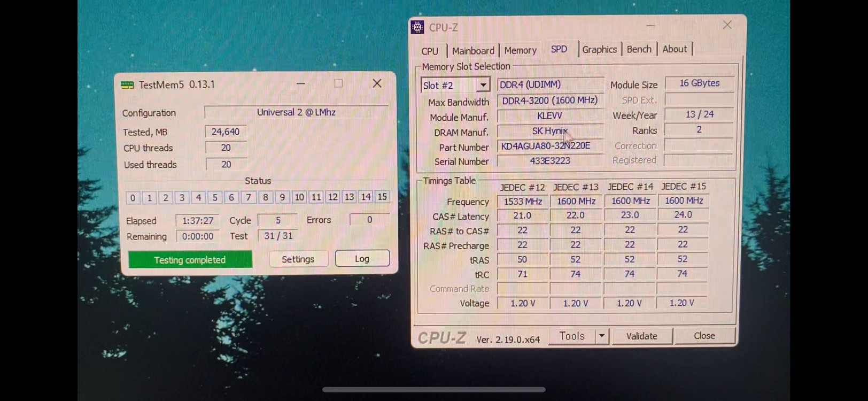Image resolution: width=868 pixels, height=401 pixels.
Task: Click the Configuration field 'Universal 2 @ LMhz'
Action: (296, 112)
